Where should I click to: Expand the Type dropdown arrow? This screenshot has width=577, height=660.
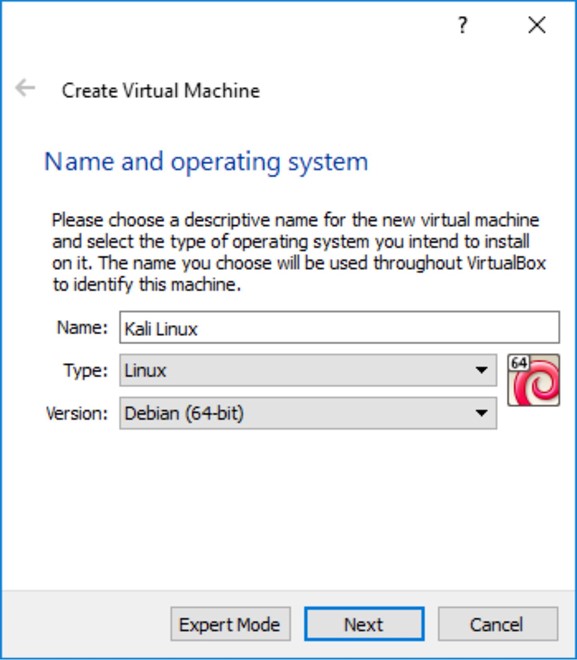point(481,370)
